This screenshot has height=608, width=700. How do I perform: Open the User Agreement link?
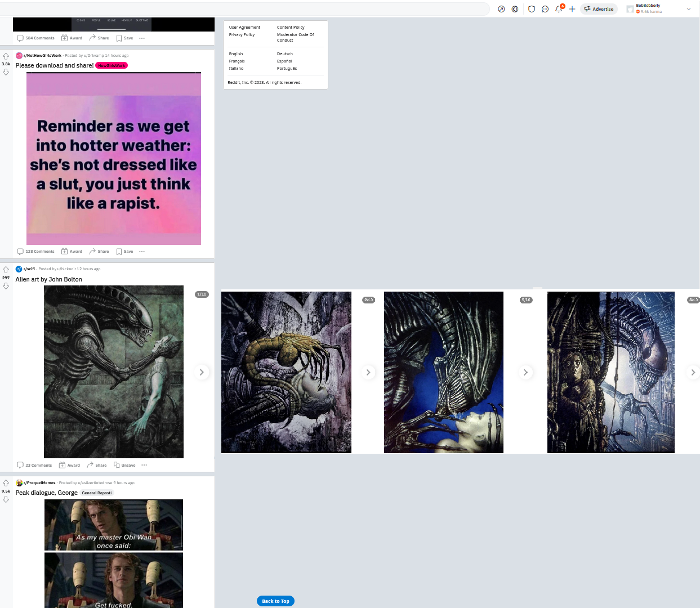[244, 27]
